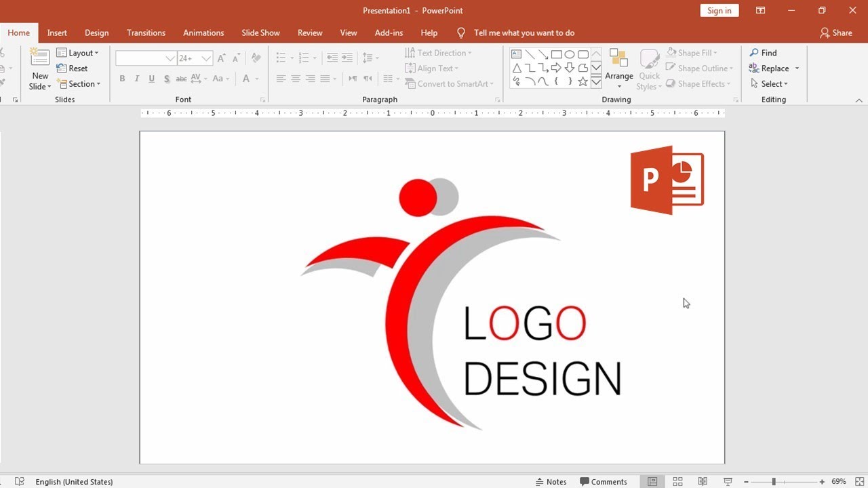Click Clear All Formatting icon
The image size is (868, 488).
click(x=256, y=58)
